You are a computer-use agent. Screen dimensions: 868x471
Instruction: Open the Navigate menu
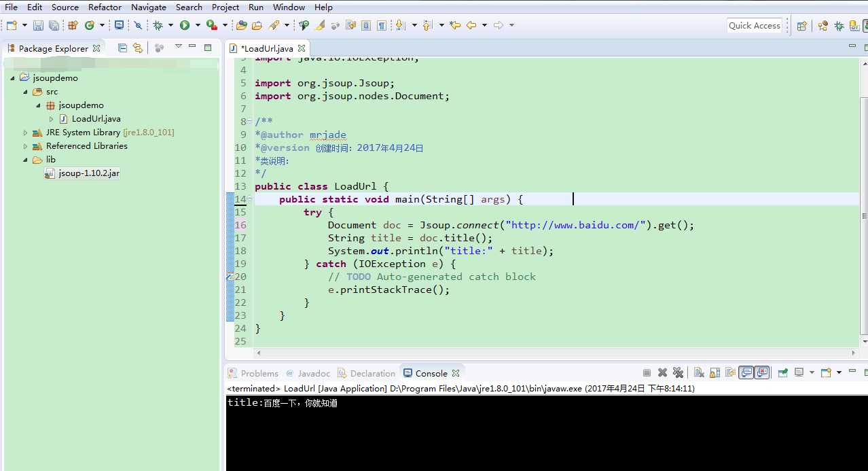pos(149,7)
